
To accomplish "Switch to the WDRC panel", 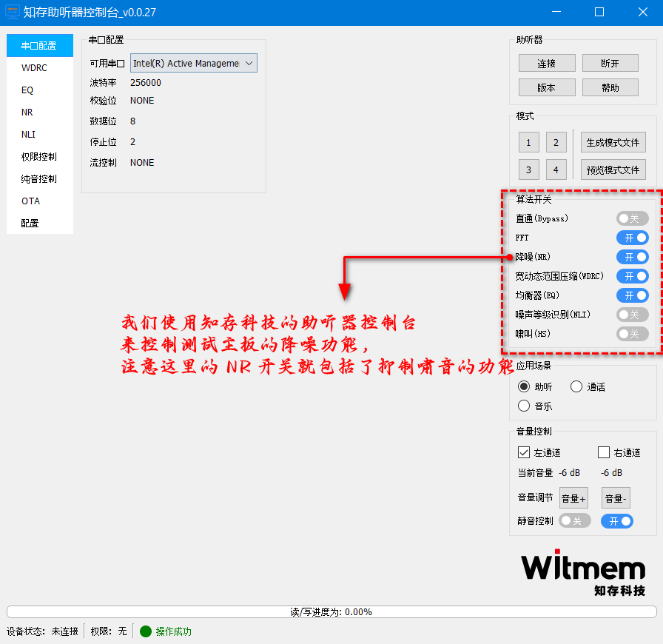I will [x=31, y=67].
